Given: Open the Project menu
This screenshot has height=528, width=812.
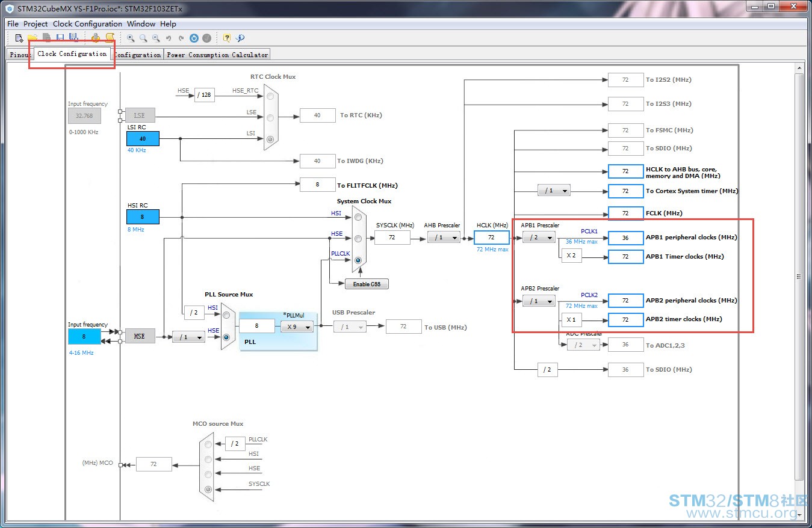Looking at the screenshot, I should (x=36, y=24).
